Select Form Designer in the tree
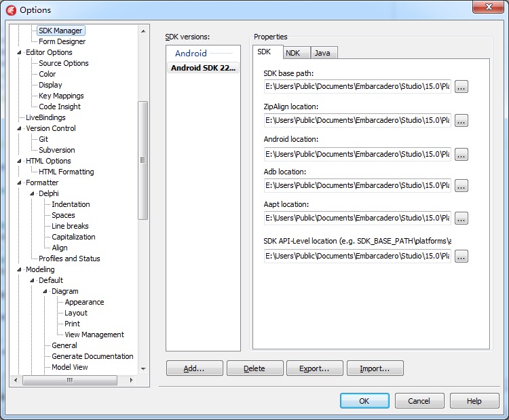Image resolution: width=509 pixels, height=420 pixels. 62,41
